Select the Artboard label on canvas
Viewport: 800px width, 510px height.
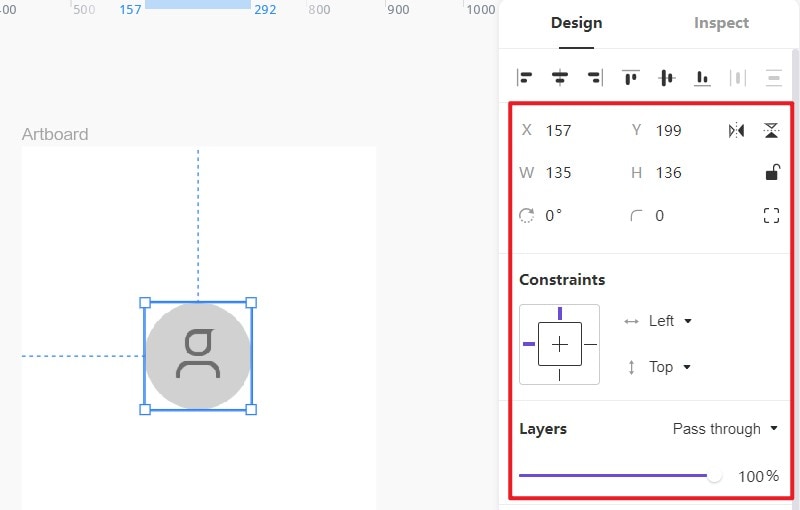(55, 134)
